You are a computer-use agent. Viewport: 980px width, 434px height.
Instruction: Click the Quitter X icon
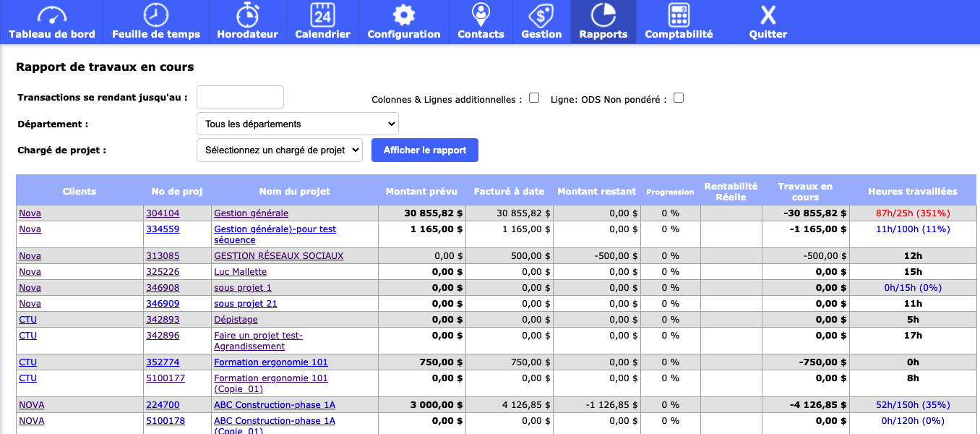click(x=768, y=14)
